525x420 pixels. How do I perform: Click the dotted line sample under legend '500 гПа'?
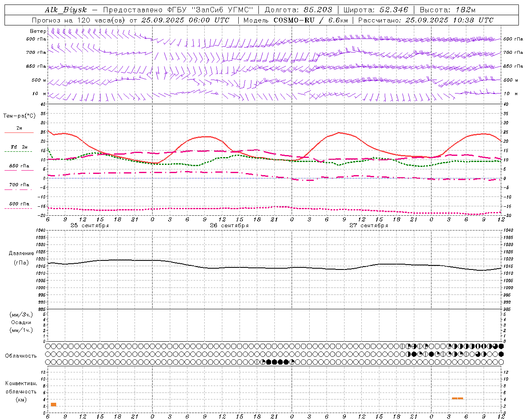tap(18, 209)
